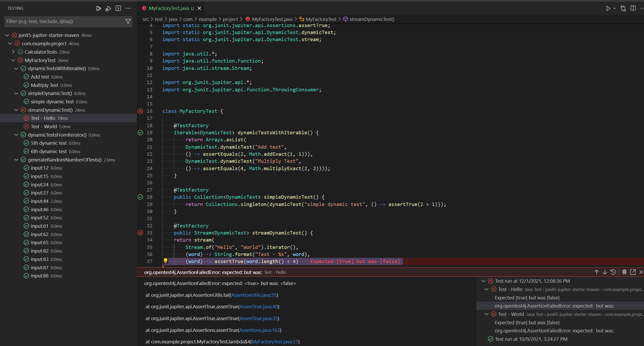The height and width of the screenshot is (346, 644).
Task: Open the Run dropdown arrow in editor toolbar
Action: click(x=614, y=8)
